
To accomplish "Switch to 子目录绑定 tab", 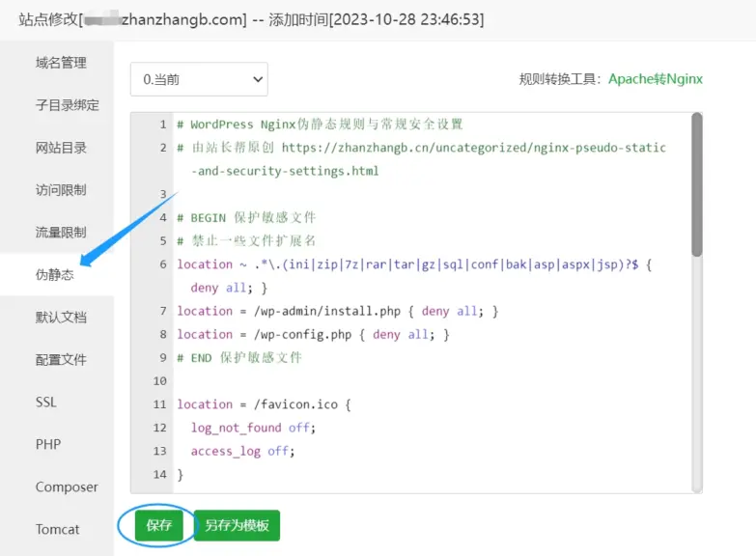I will tap(67, 105).
